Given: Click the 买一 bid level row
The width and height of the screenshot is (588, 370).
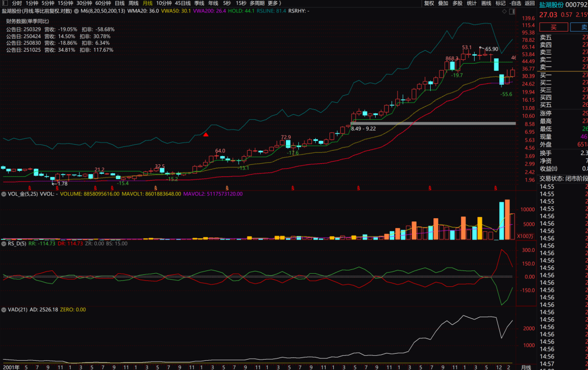Looking at the screenshot, I should click(x=563, y=75).
